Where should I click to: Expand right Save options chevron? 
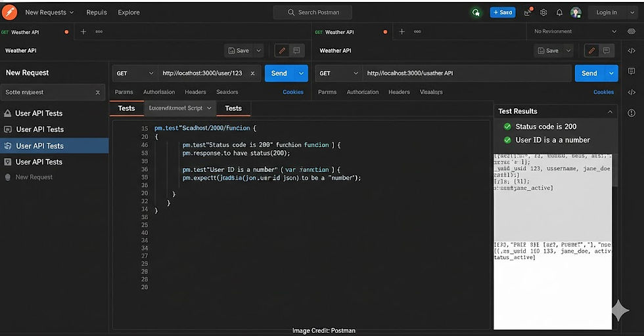coord(568,51)
